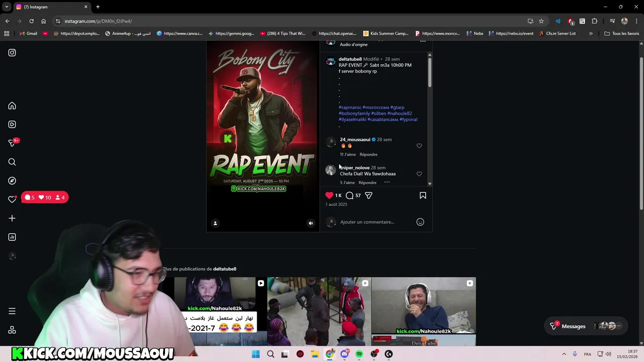
Task: Open emoji picker in comment box
Action: 420,222
